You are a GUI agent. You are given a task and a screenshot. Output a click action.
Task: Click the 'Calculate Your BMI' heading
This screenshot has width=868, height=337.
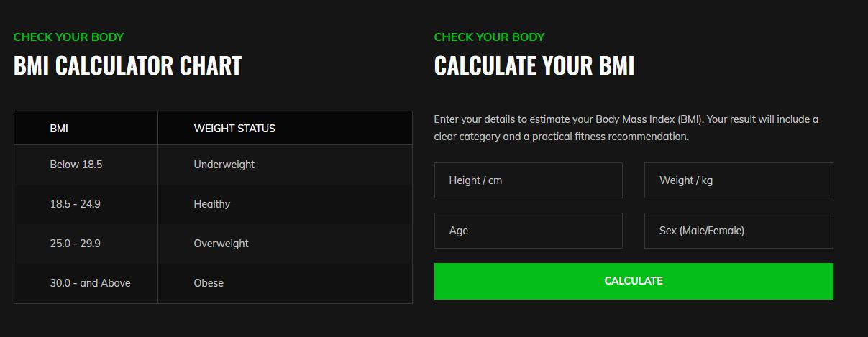click(534, 66)
